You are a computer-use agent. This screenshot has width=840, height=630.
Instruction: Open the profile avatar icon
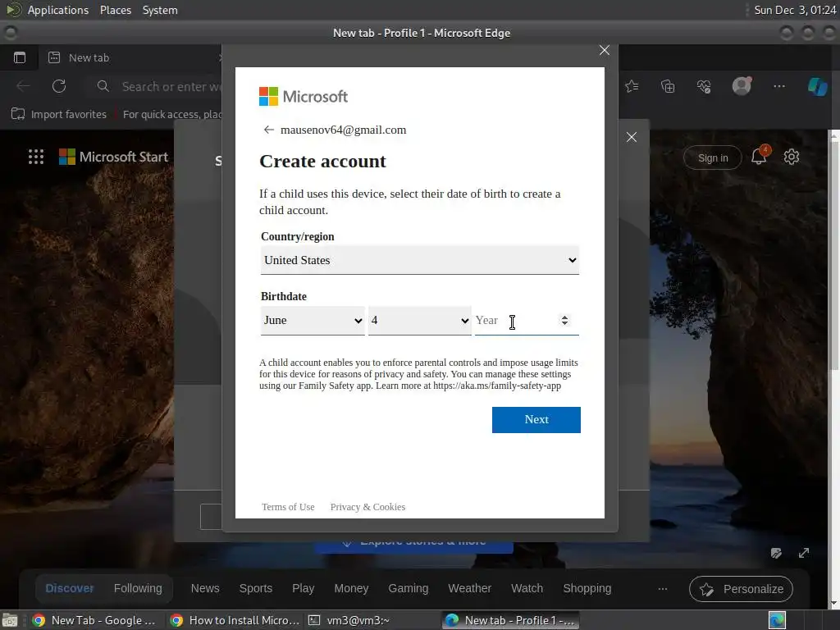(x=742, y=85)
